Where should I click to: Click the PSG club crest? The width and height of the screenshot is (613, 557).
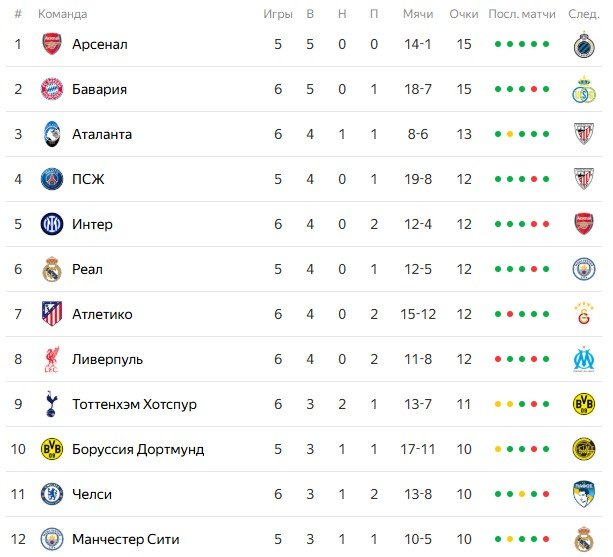pos(51,179)
